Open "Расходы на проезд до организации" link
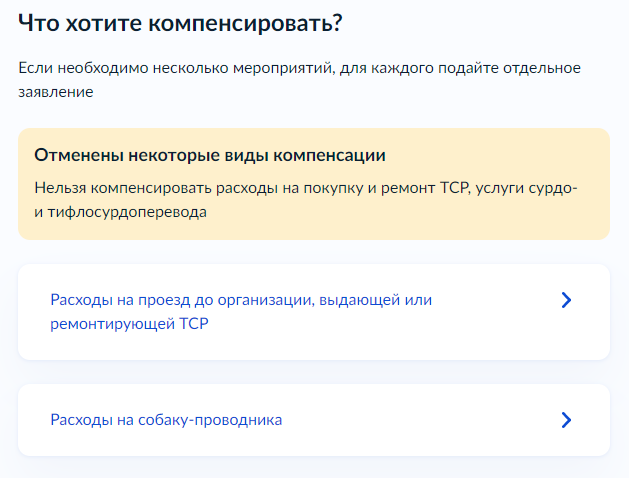629x481 pixels. 241,312
